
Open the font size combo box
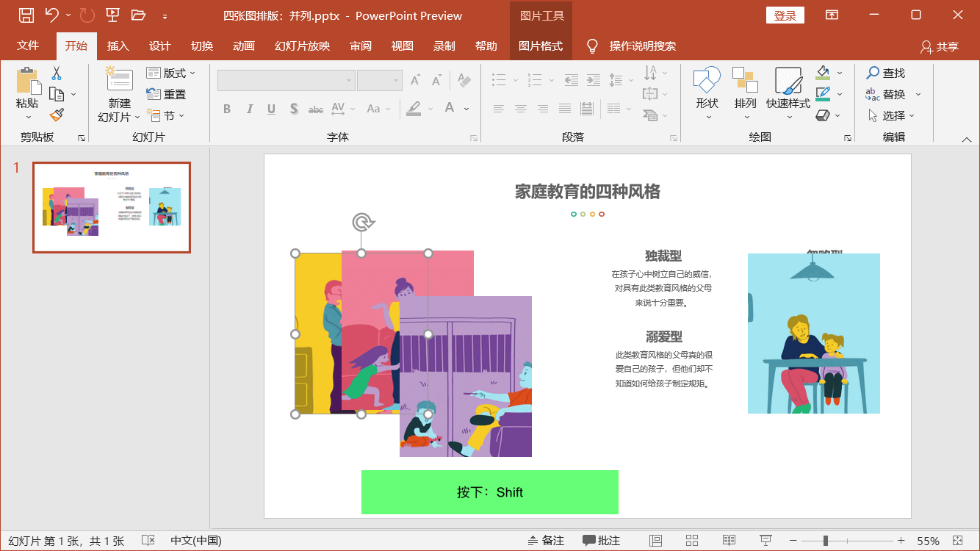click(379, 80)
